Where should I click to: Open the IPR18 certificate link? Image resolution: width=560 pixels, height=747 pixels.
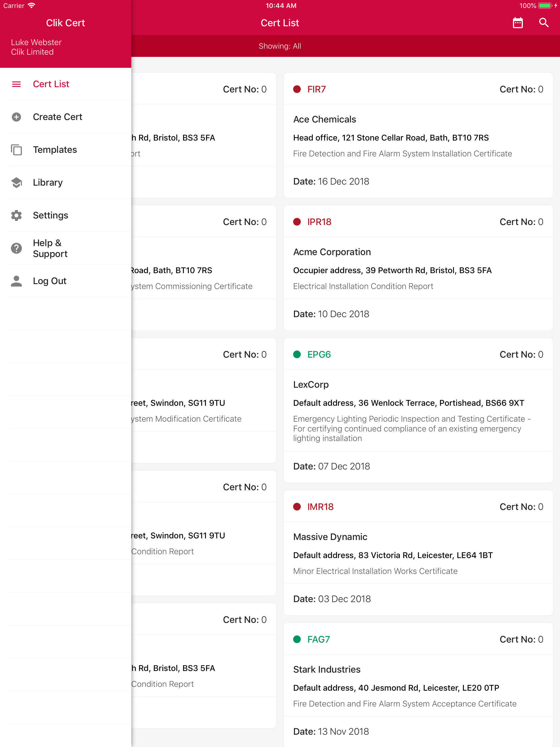point(319,222)
